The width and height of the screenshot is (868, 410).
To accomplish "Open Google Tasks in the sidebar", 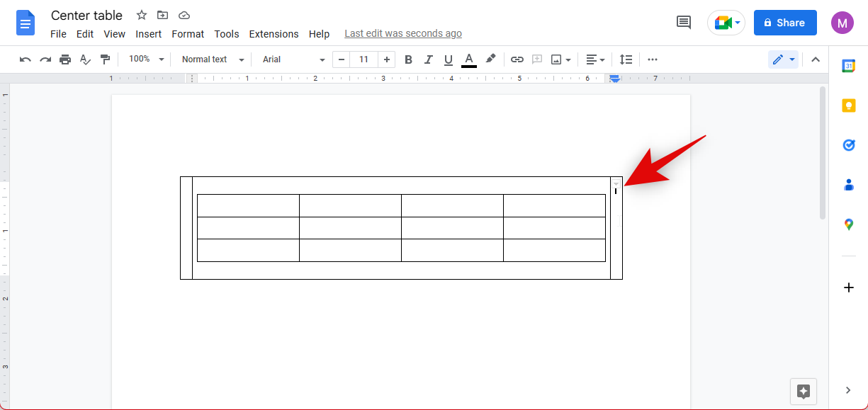I will (x=849, y=144).
